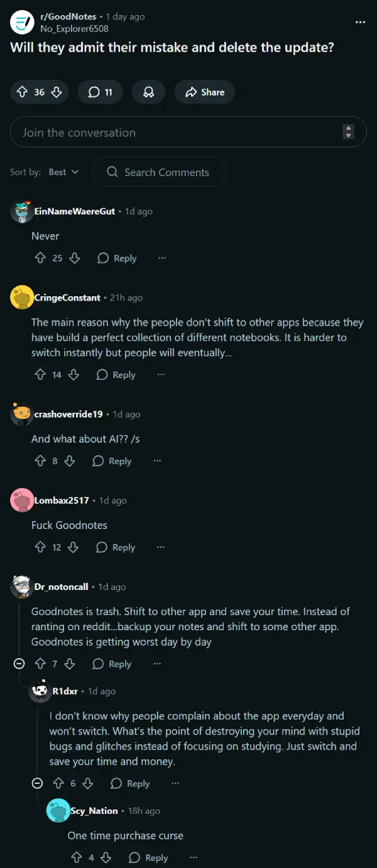Click the Search Comments field
377x868 pixels.
pyautogui.click(x=159, y=172)
